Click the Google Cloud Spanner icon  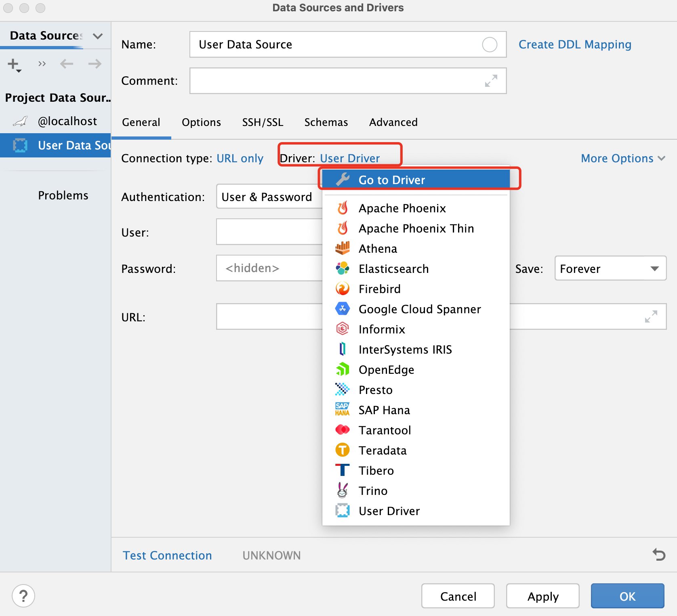(343, 309)
